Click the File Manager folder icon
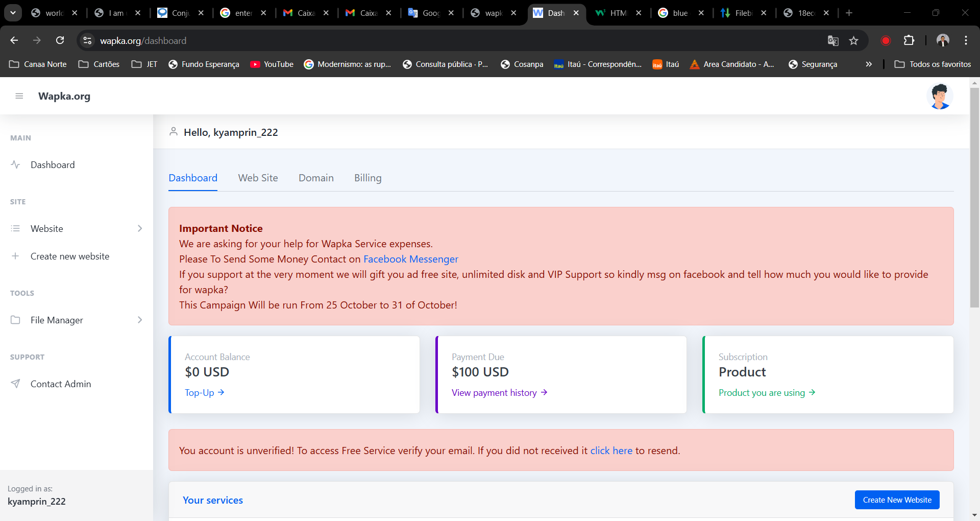Viewport: 980px width, 521px height. point(15,320)
